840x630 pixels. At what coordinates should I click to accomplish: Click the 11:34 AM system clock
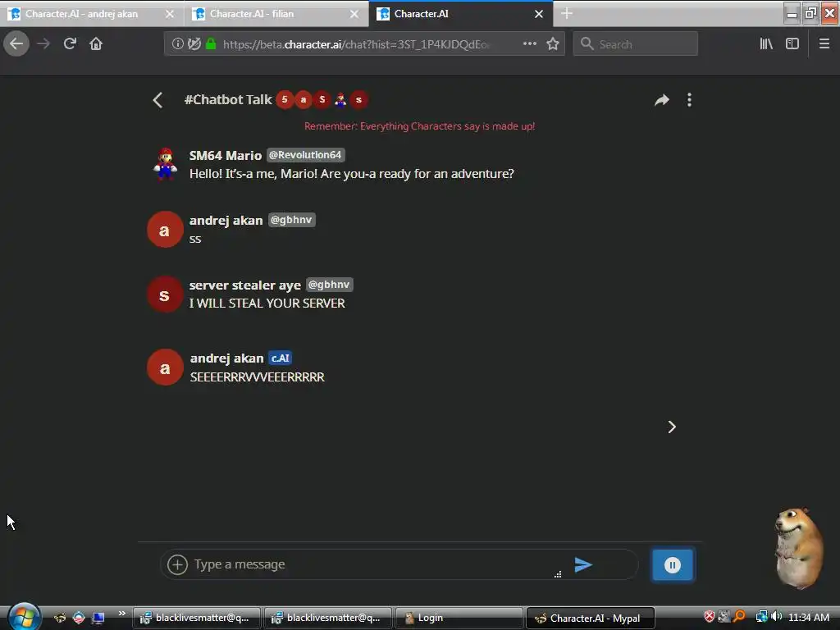[809, 618]
